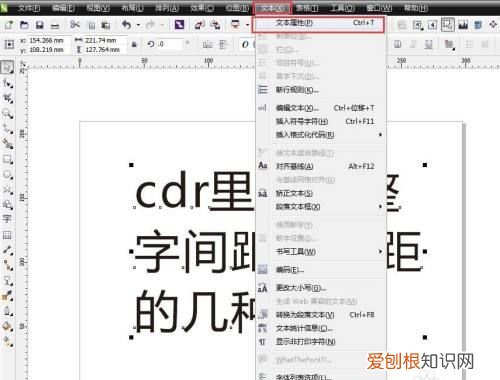The height and width of the screenshot is (380, 500).
Task: Expand 插入格式化代码 submenu arrow
Action: pyautogui.click(x=380, y=135)
